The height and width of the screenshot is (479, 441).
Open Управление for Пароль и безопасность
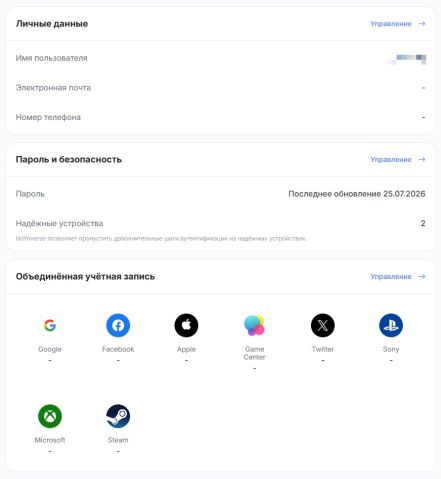pos(391,159)
